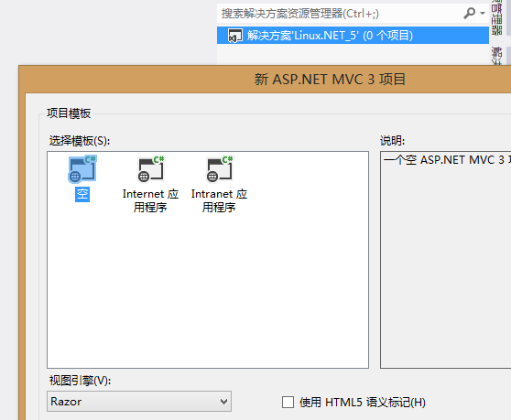Select the 解决方案'Linux.NET_5' (0 个项目) node
Image resolution: width=511 pixels, height=420 pixels.
tap(353, 35)
